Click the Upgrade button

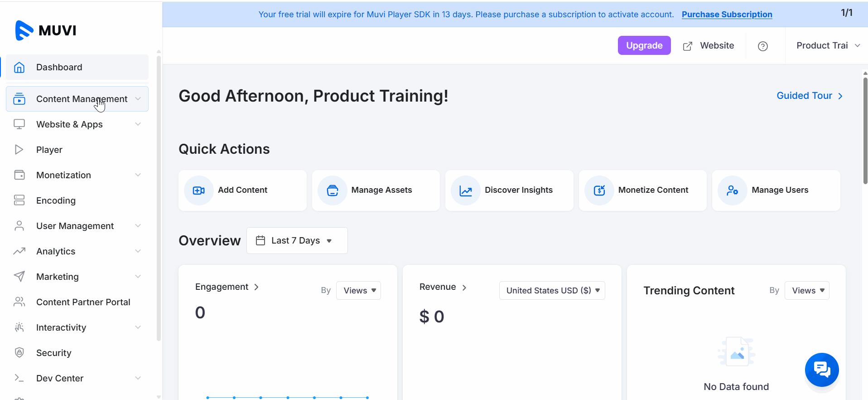[x=644, y=45]
